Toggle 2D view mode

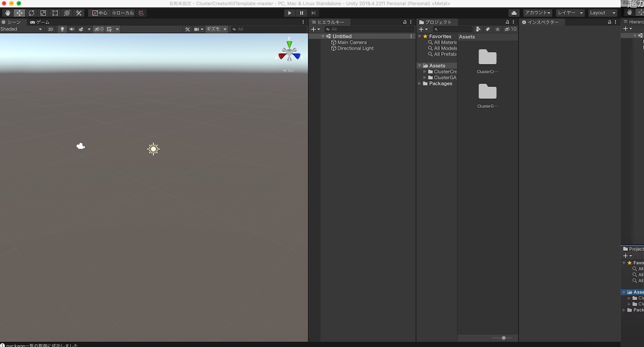click(x=51, y=29)
